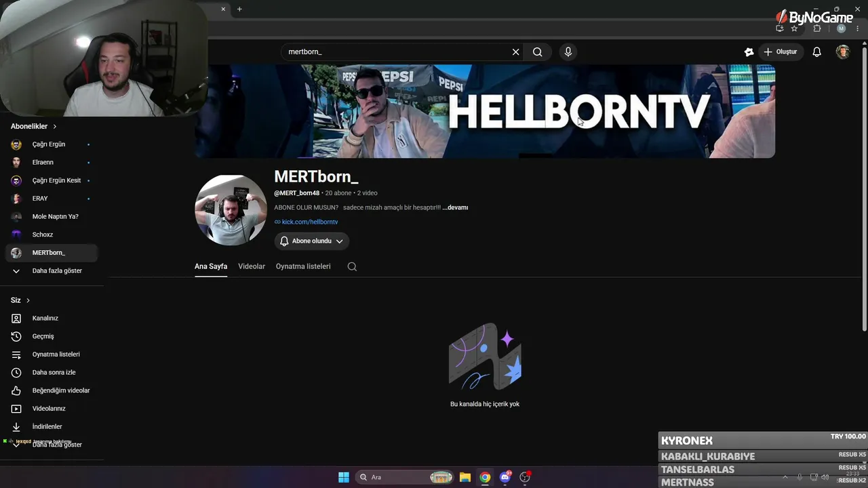Screen dimensions: 868x488
Task: Switch to the Videolar tab
Action: click(252, 266)
